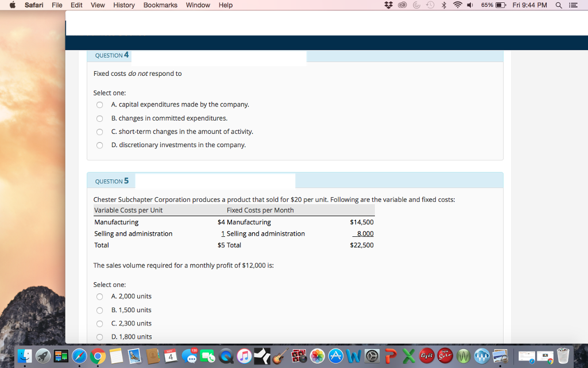Open System Preferences from the Dock

tap(372, 357)
